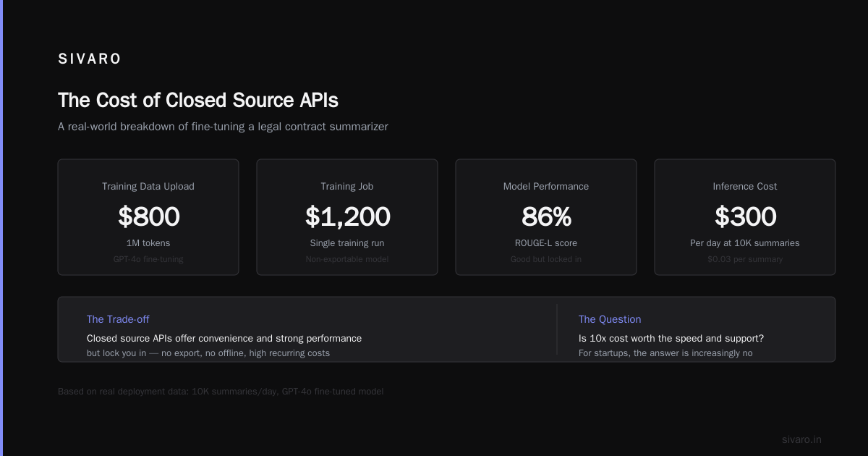Click the 'Closed source APIs offer convenience' line

point(224,338)
